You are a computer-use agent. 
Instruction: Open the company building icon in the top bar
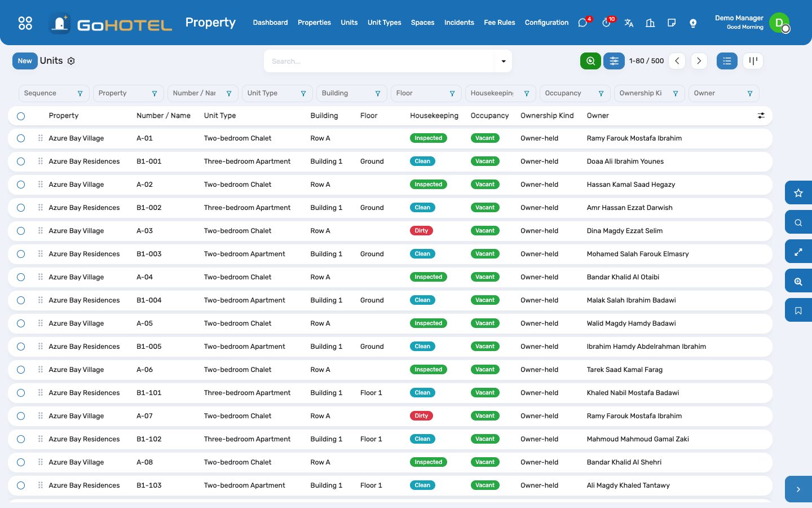coord(650,23)
